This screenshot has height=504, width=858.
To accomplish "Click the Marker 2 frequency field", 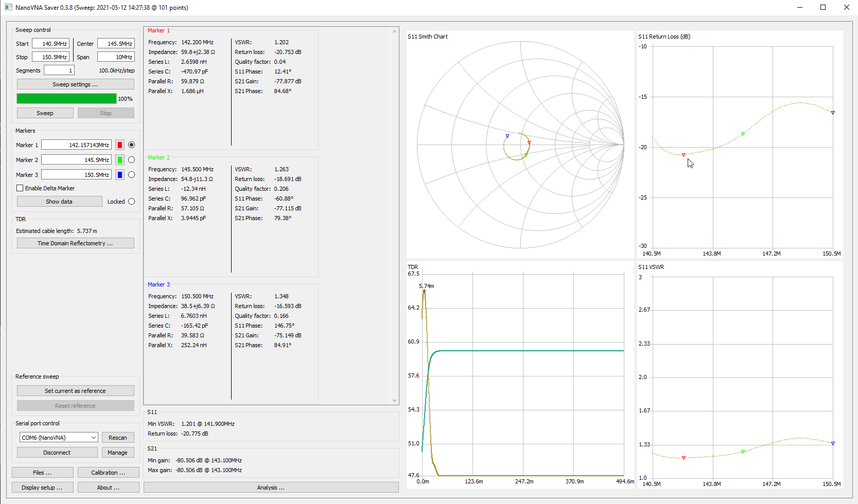I will click(x=76, y=160).
